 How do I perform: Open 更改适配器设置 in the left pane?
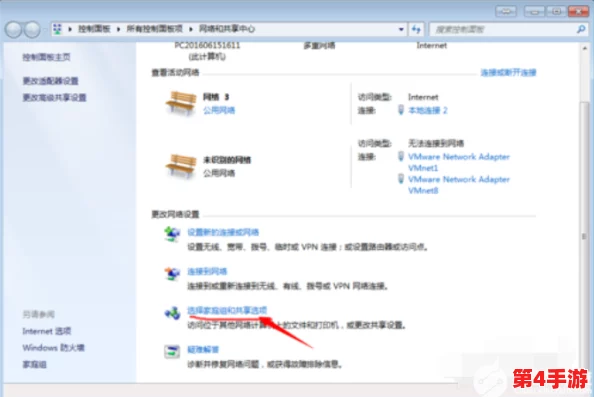[50, 81]
